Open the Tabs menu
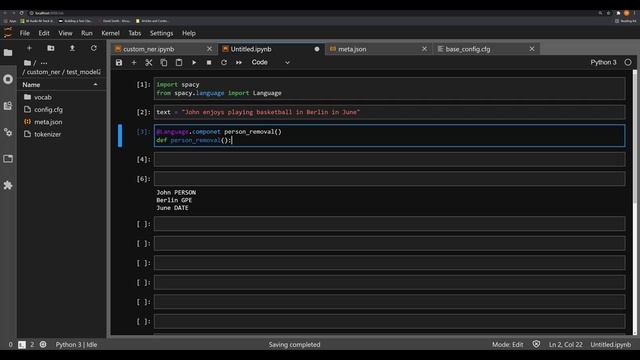This screenshot has width=640, height=360. (x=135, y=33)
